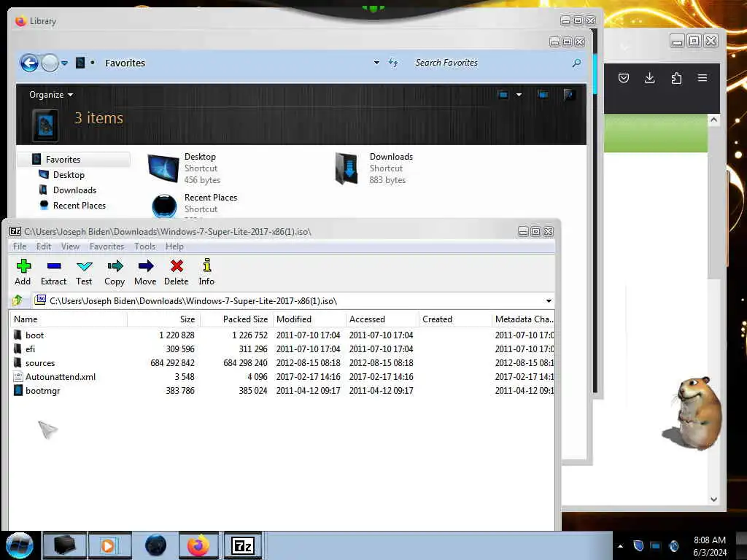
Task: Click the Firefox scrollbar up arrow
Action: (713, 120)
